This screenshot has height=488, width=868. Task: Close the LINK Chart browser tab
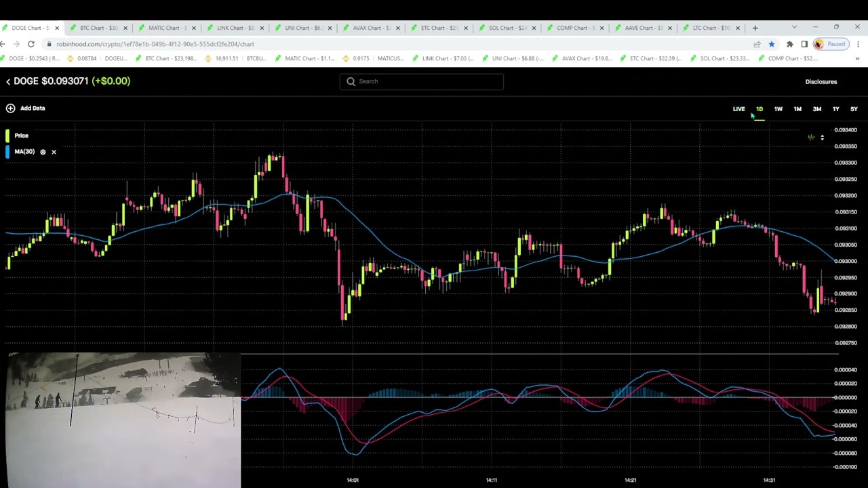[262, 28]
